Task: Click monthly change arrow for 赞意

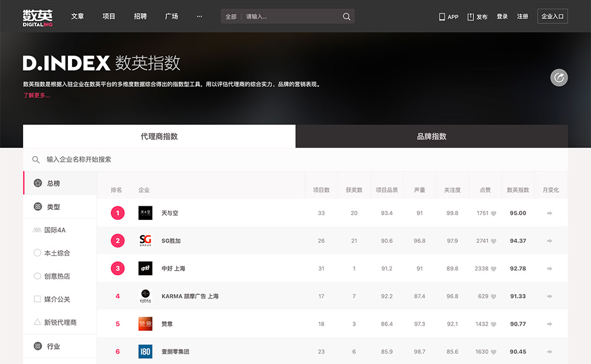Action: (x=550, y=324)
